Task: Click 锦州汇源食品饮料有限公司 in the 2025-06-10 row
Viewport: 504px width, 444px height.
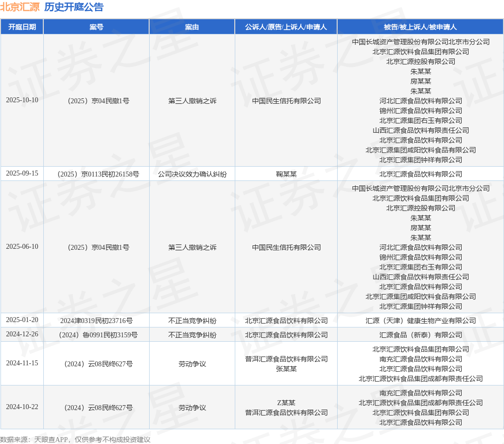Action: pyautogui.click(x=421, y=257)
